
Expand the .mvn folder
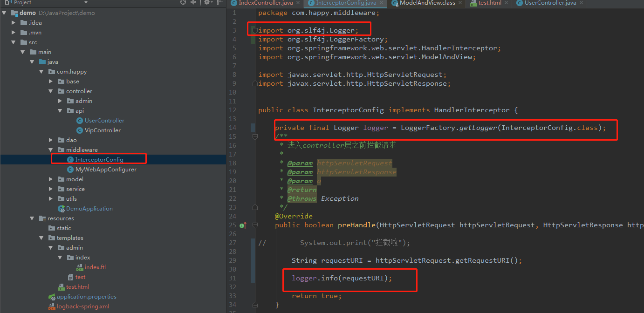click(x=14, y=33)
